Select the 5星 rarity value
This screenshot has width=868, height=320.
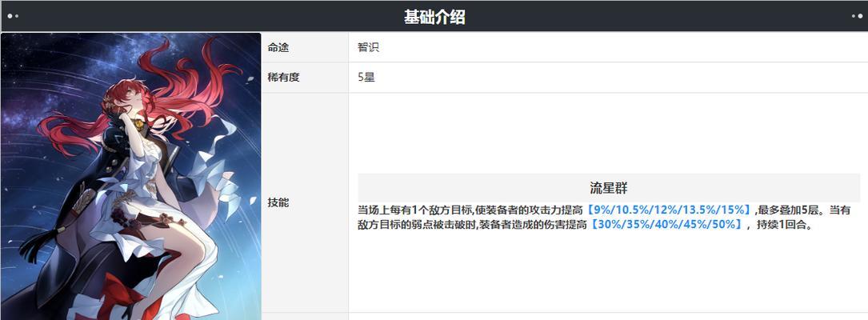coord(366,78)
